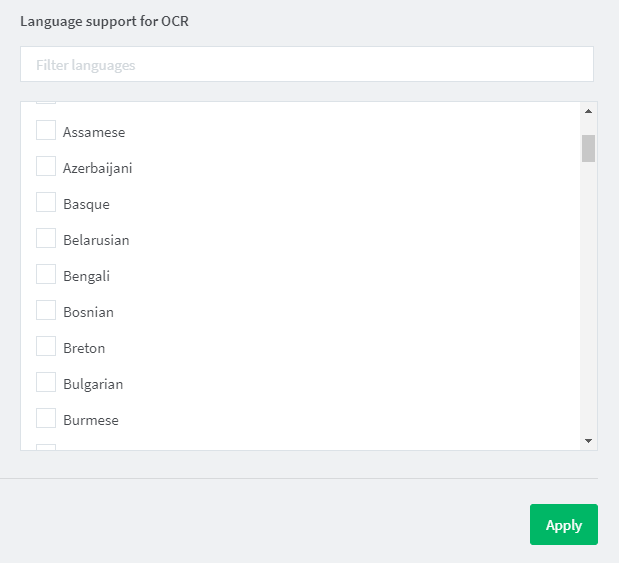Click the Assamese label text

[94, 132]
